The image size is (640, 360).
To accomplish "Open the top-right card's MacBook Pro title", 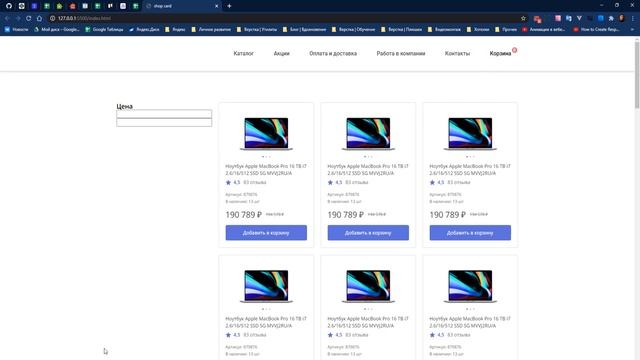I will point(470,170).
